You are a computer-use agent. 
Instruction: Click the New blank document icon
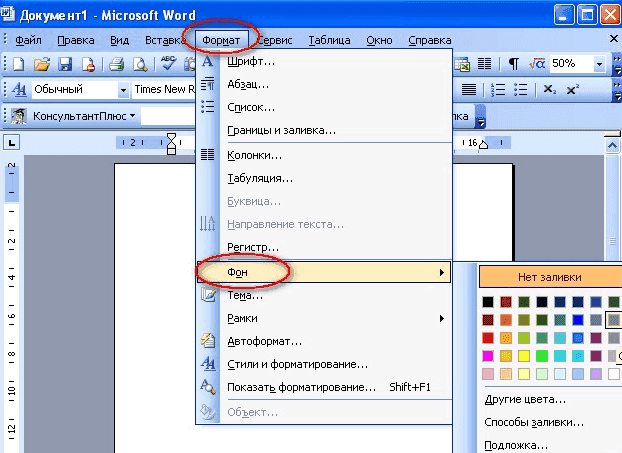coord(18,64)
